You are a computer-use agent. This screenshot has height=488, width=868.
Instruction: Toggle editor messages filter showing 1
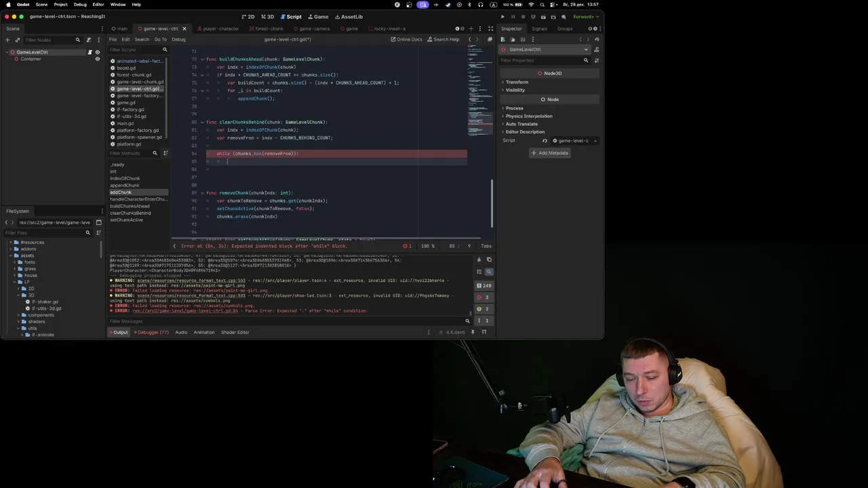tap(484, 321)
